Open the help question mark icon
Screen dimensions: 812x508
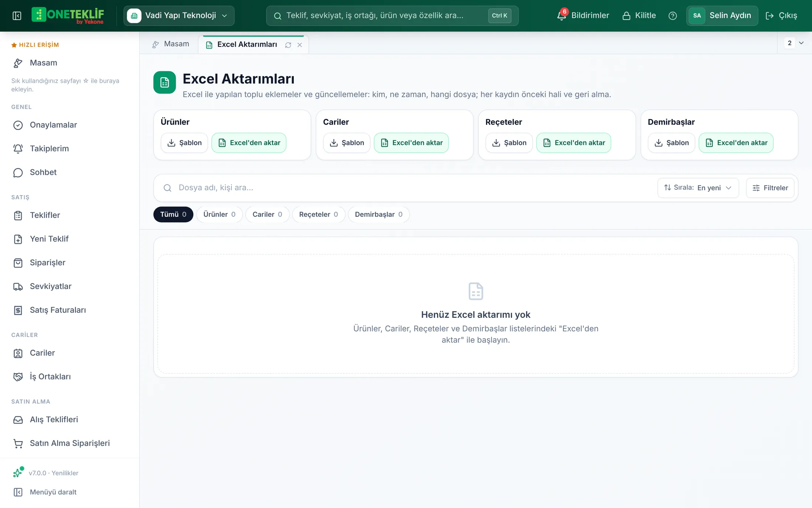672,16
